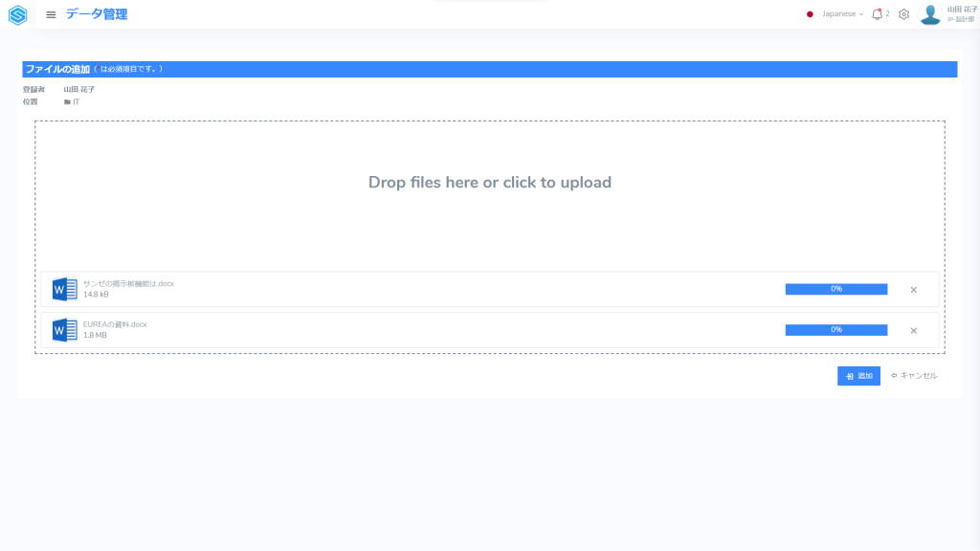Click the Word icon for EUREAの資料.docx
The width and height of the screenshot is (980, 551).
coord(64,330)
